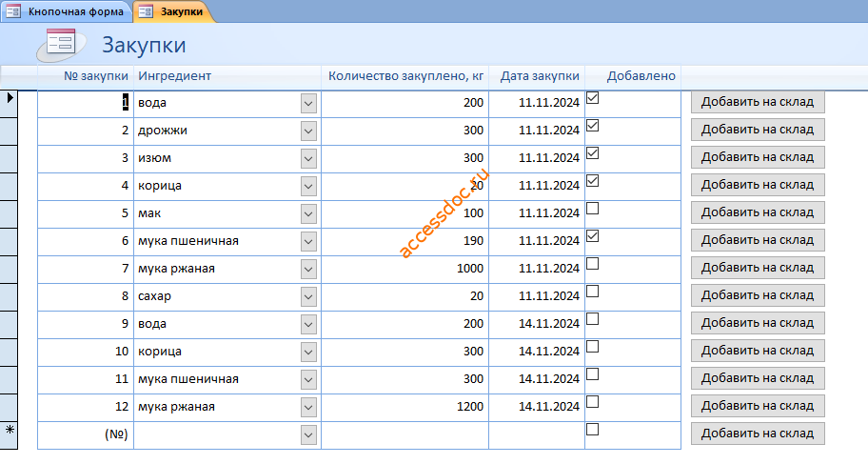Select the Закупки tab

point(174,11)
